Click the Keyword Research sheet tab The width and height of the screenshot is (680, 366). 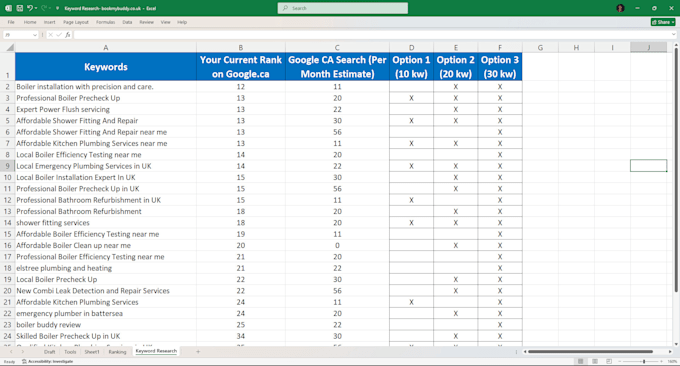[156, 351]
